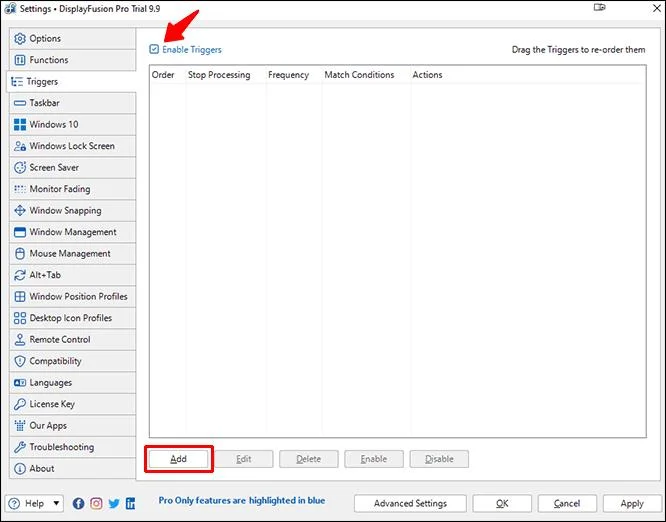Click the Alt+Tab arrows icon
The height and width of the screenshot is (522, 666).
(20, 275)
